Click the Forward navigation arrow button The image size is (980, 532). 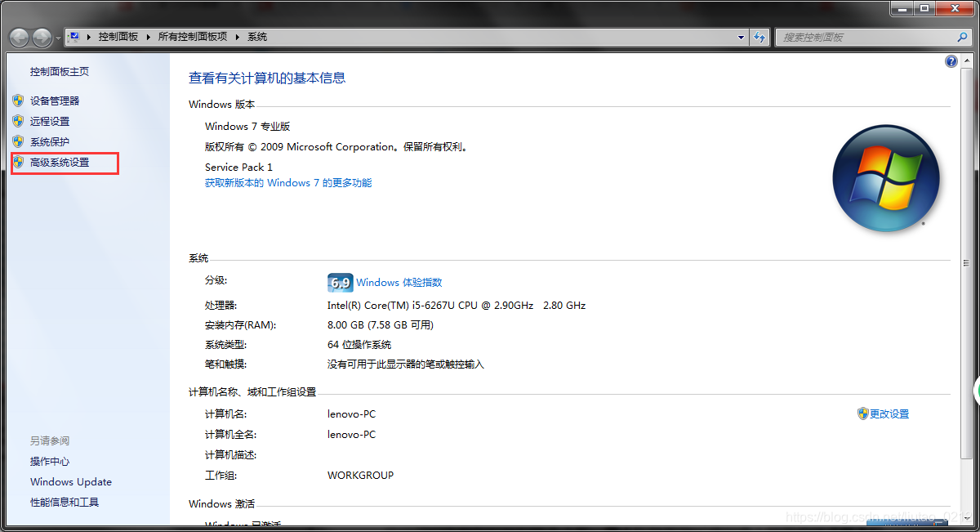(x=42, y=38)
